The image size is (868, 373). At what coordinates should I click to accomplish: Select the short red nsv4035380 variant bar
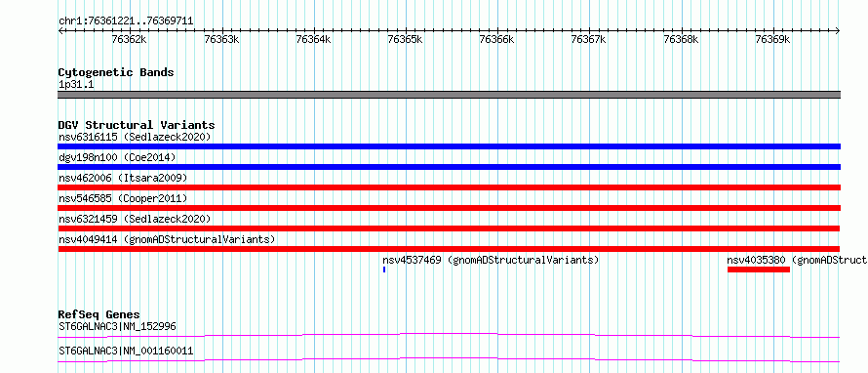(759, 269)
